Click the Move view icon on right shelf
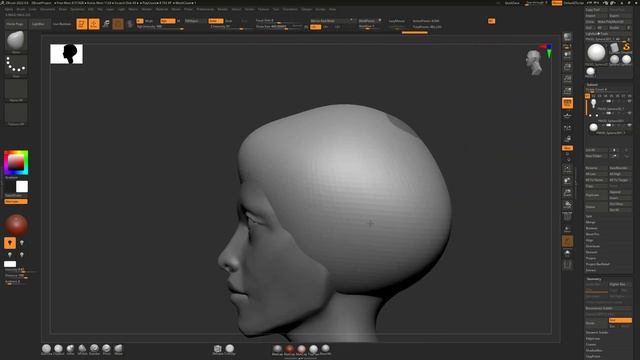 [567, 180]
